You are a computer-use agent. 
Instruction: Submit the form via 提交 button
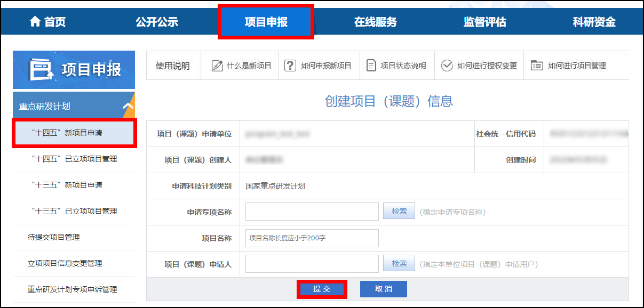click(x=322, y=289)
